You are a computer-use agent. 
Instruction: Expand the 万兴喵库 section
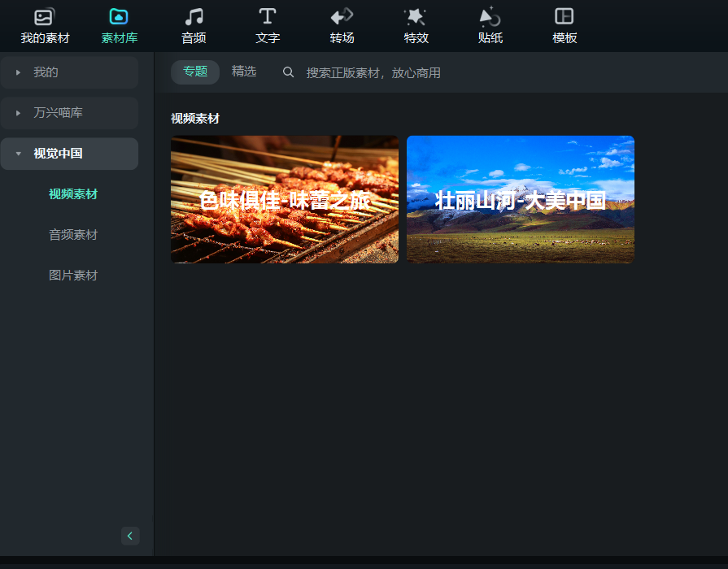(x=18, y=113)
